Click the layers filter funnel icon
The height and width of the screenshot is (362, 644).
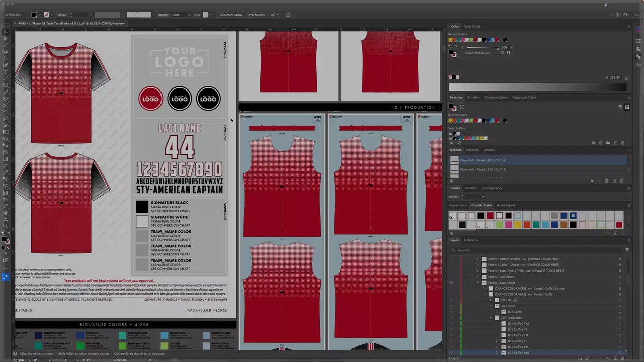(627, 250)
